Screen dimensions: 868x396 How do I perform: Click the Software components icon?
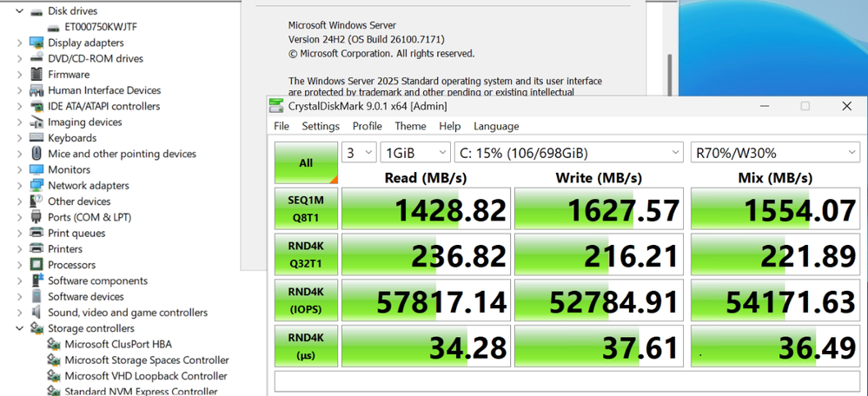click(x=36, y=280)
